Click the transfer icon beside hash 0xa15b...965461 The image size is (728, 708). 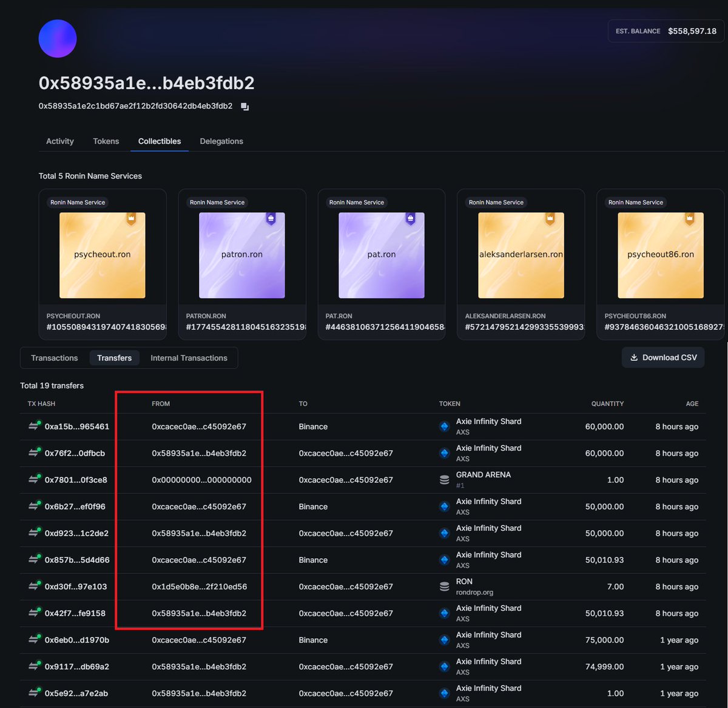(35, 426)
